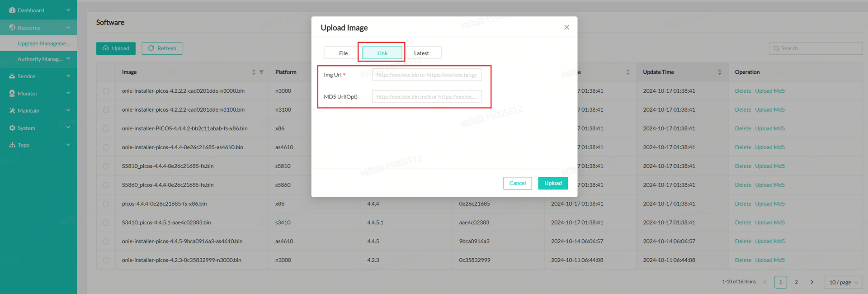Click the System gear icon
This screenshot has width=868, height=294.
tap(12, 128)
